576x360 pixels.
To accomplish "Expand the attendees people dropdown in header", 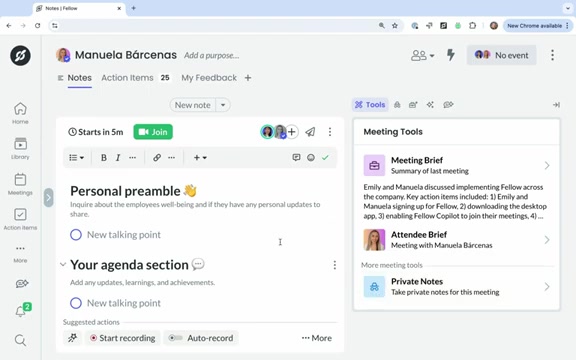I will point(422,55).
